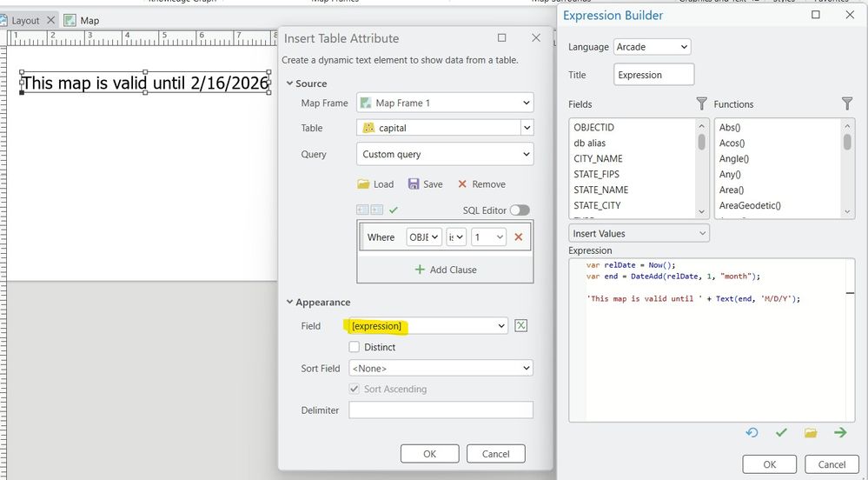This screenshot has height=480, width=868.
Task: Click the Save query disk icon
Action: [x=414, y=184]
